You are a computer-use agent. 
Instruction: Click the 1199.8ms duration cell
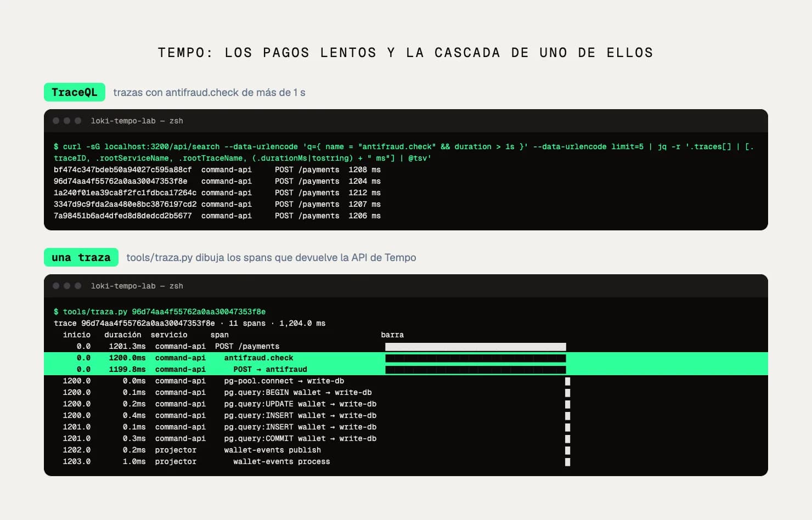(x=127, y=370)
